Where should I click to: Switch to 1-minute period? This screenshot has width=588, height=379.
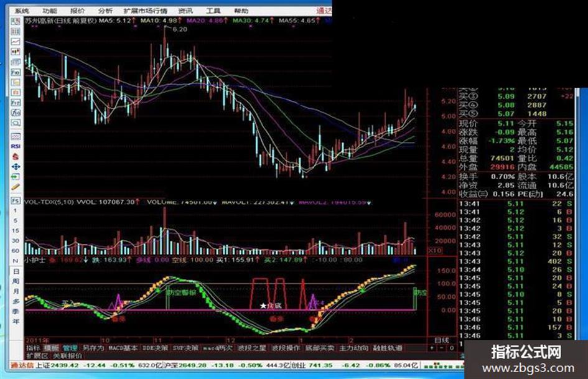click(16, 210)
